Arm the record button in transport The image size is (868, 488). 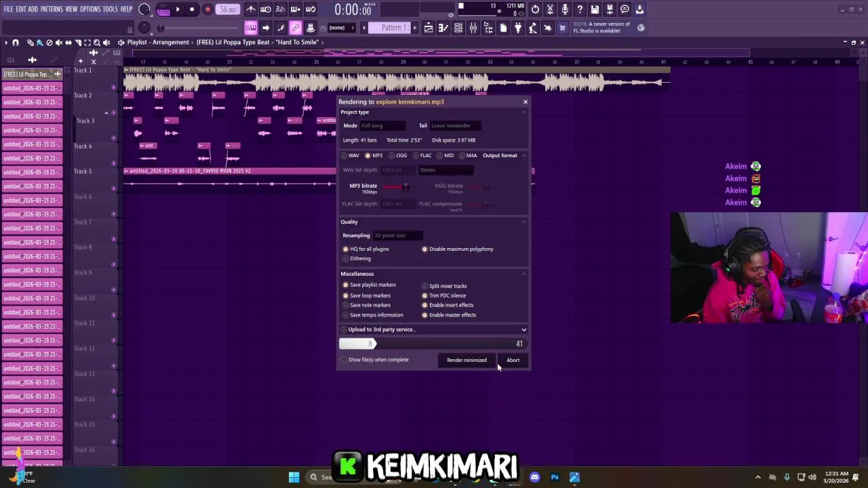[x=208, y=9]
